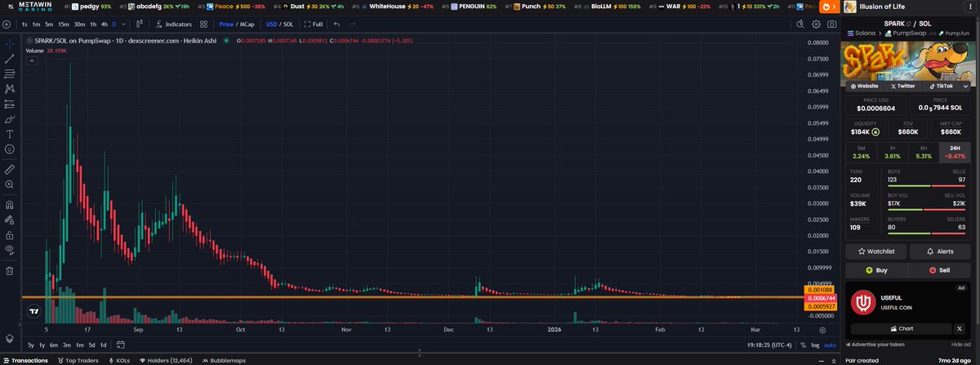Open chart settings gear icon
The image size is (980, 365).
tap(816, 24)
